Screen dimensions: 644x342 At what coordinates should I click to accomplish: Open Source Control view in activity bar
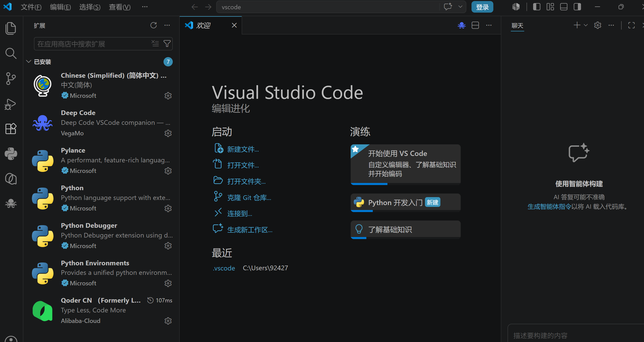(x=11, y=78)
